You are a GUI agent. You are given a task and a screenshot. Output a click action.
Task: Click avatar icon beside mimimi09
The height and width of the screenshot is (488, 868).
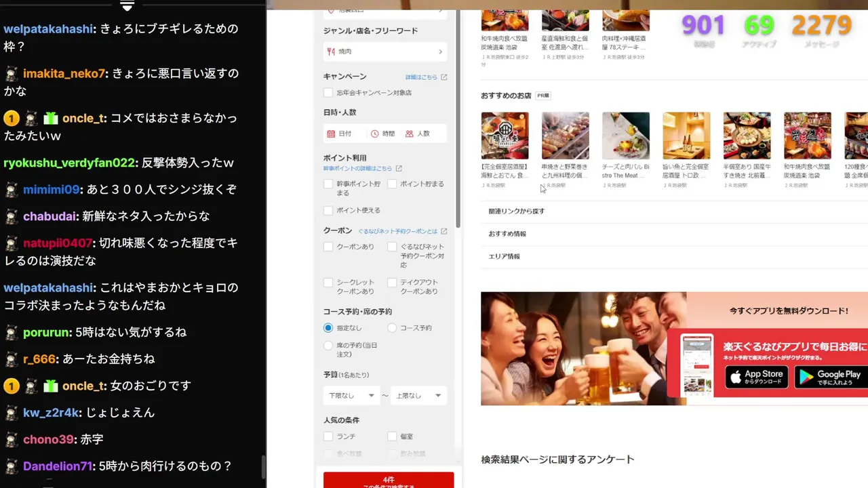coord(11,190)
